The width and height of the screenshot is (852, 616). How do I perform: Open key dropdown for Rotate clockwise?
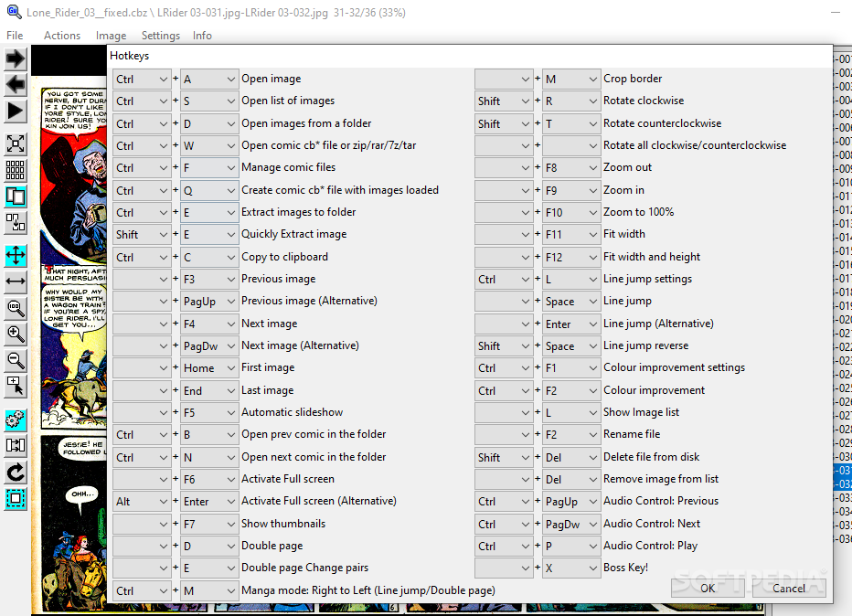coord(571,101)
